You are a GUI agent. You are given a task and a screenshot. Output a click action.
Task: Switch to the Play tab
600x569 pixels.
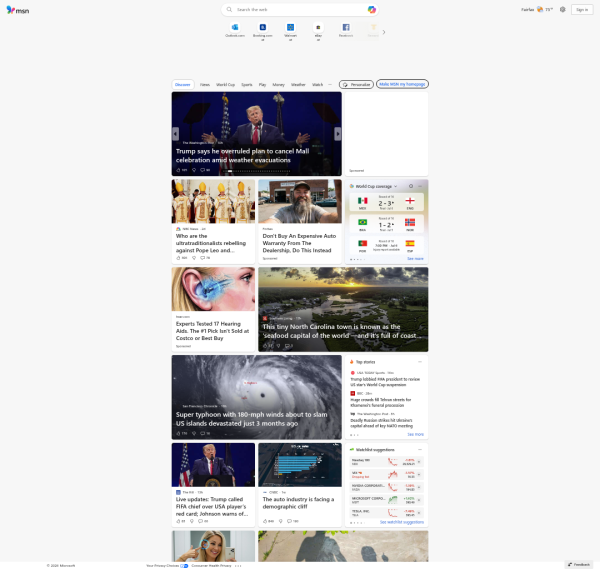coord(262,84)
